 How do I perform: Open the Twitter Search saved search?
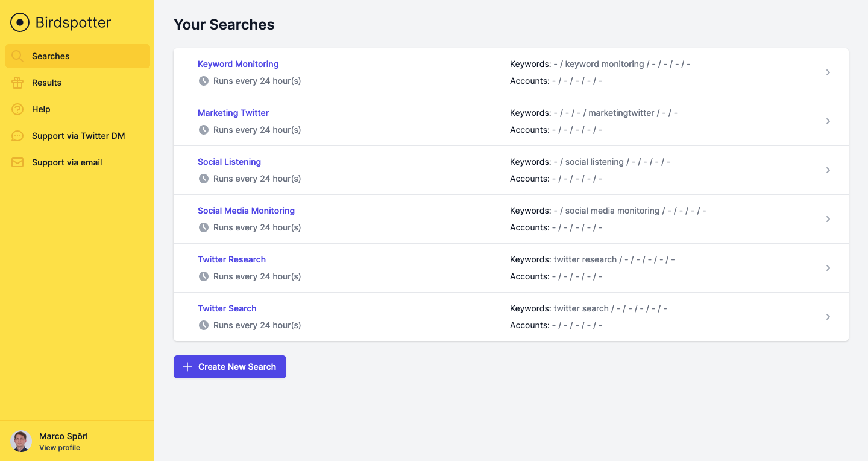(x=227, y=308)
